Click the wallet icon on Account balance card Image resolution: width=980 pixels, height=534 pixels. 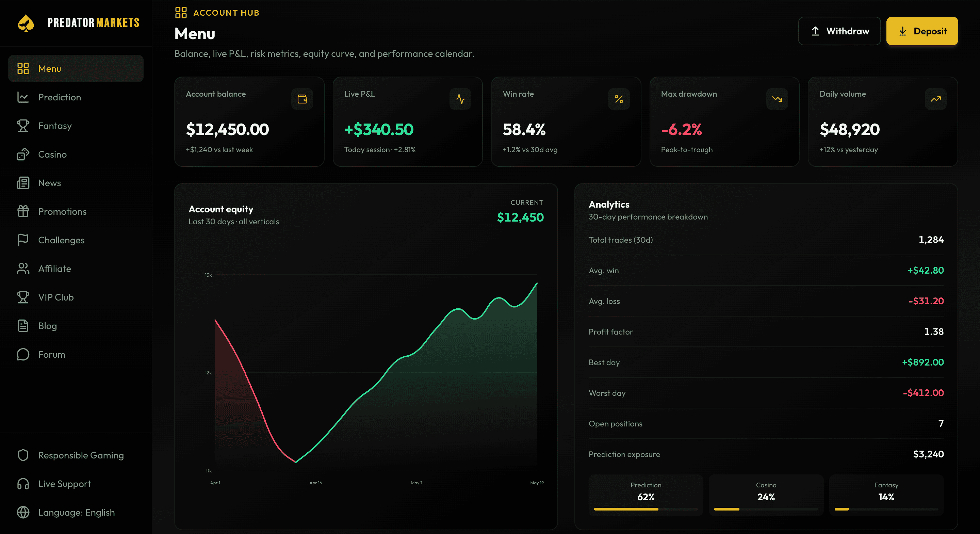tap(302, 99)
